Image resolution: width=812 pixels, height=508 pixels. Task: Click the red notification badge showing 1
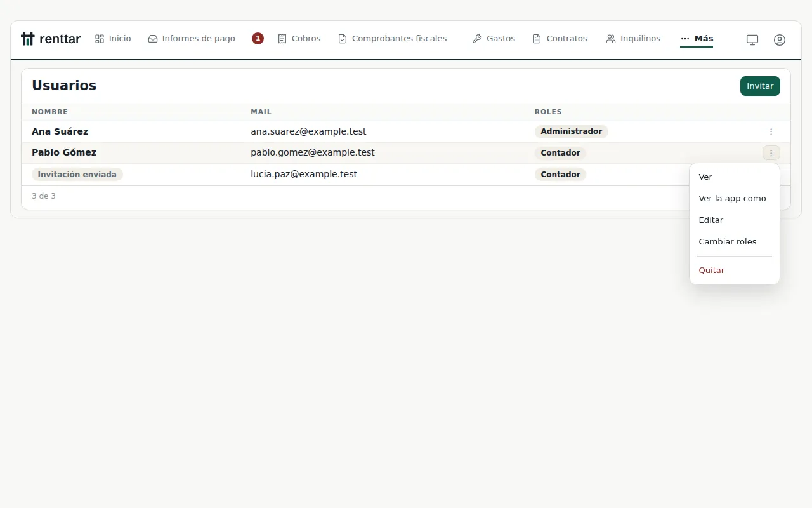(258, 39)
